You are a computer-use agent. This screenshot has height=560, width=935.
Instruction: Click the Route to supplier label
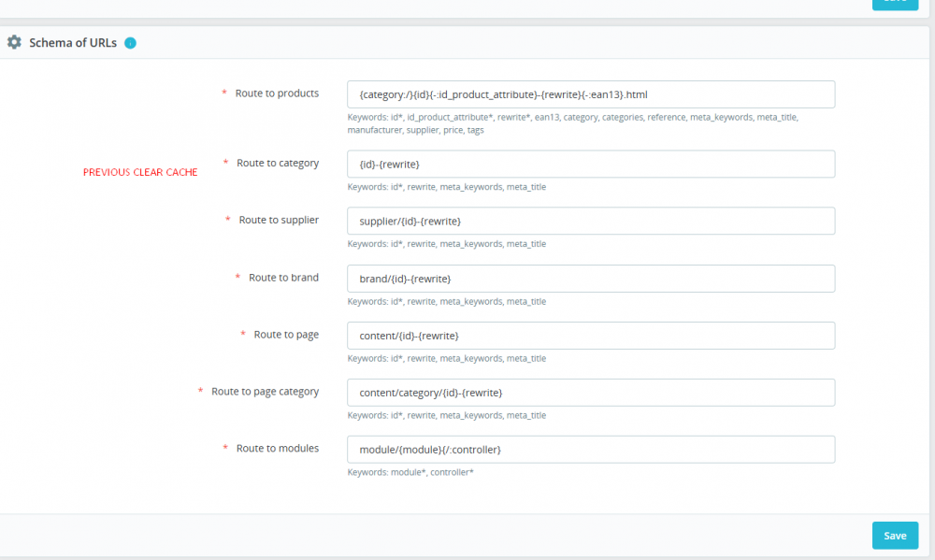[279, 220]
